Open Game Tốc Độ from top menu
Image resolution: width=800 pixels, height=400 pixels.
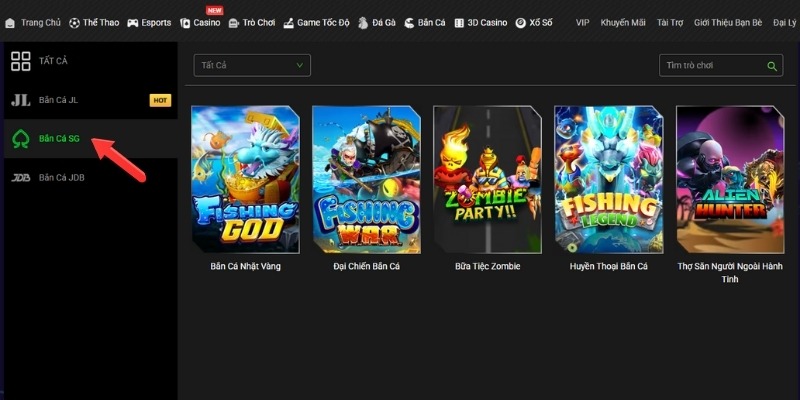point(323,22)
